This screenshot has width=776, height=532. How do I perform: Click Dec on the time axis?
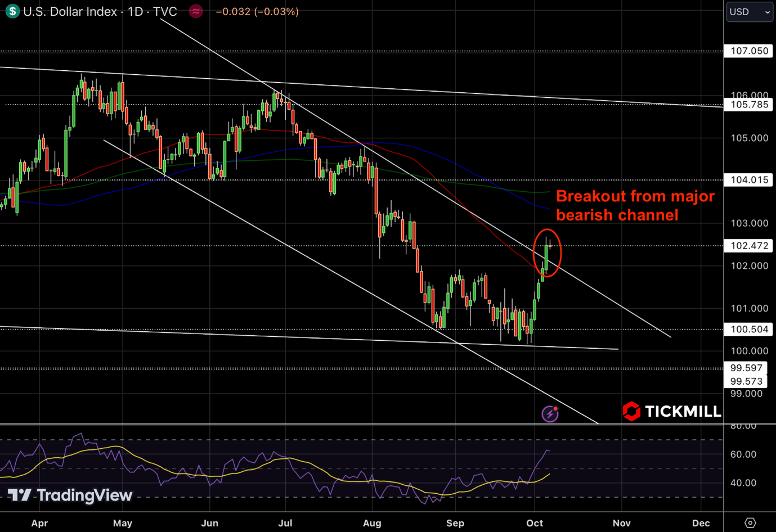[x=701, y=524]
